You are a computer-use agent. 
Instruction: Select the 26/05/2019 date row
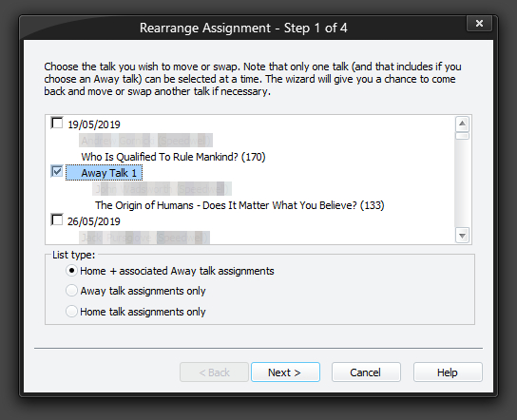tap(94, 221)
